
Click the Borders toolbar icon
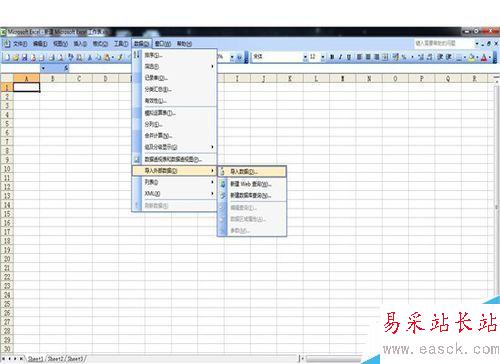459,57
